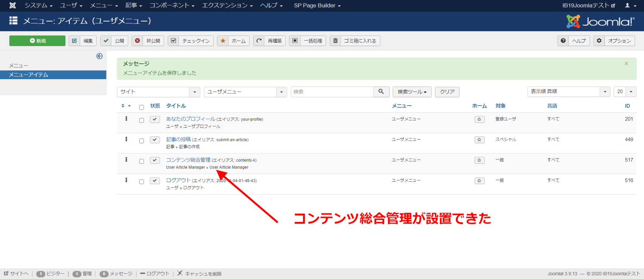Open the ログアウト menu item link

point(178,180)
